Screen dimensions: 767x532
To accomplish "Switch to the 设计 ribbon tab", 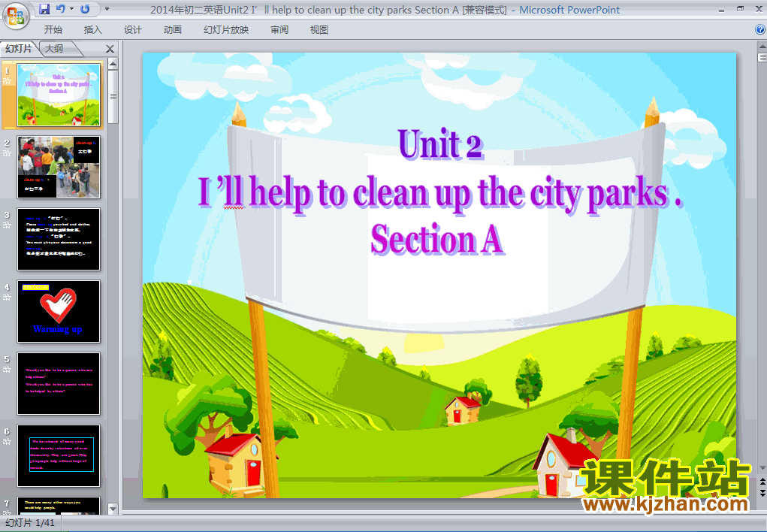I will 132,30.
